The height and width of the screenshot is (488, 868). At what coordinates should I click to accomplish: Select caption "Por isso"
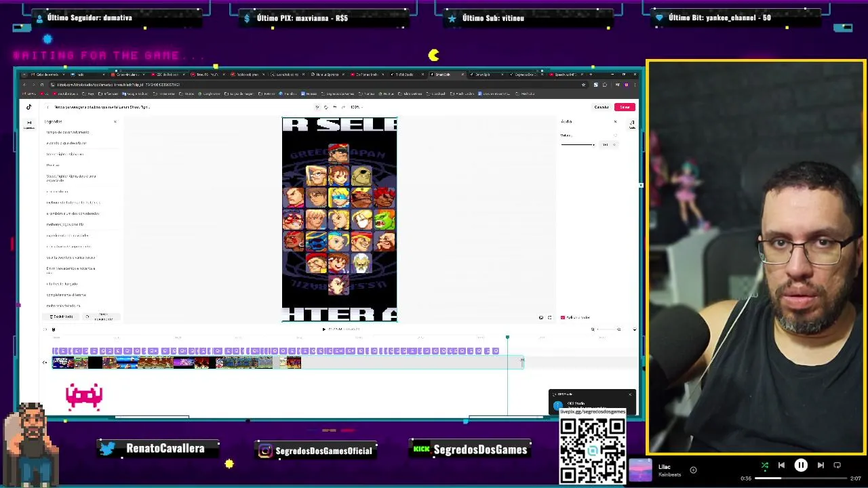pos(53,165)
